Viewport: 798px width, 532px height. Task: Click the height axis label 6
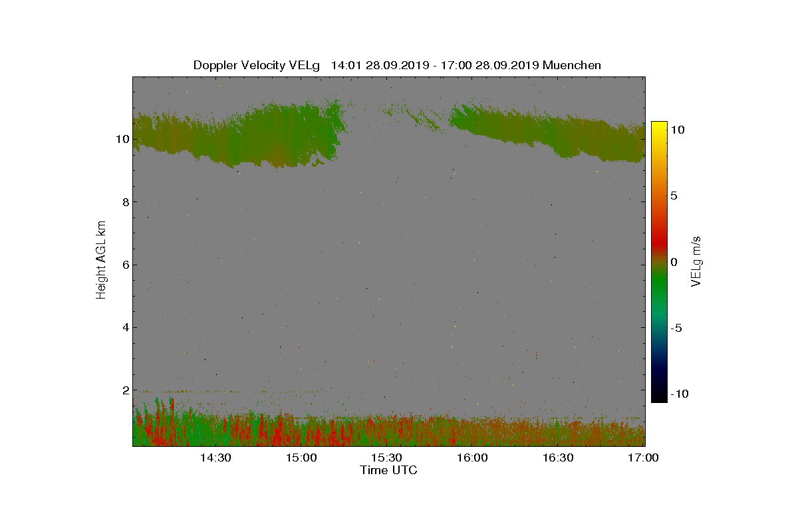coord(124,265)
